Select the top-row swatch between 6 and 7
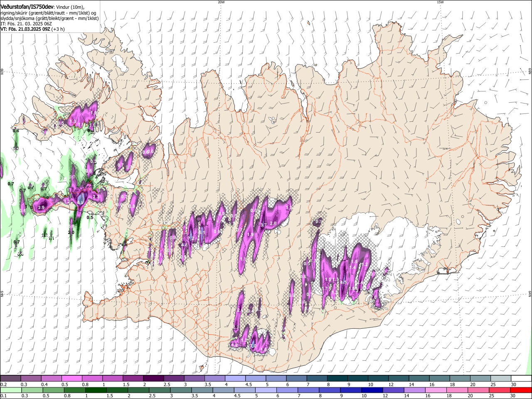532x399 pixels. click(296, 378)
